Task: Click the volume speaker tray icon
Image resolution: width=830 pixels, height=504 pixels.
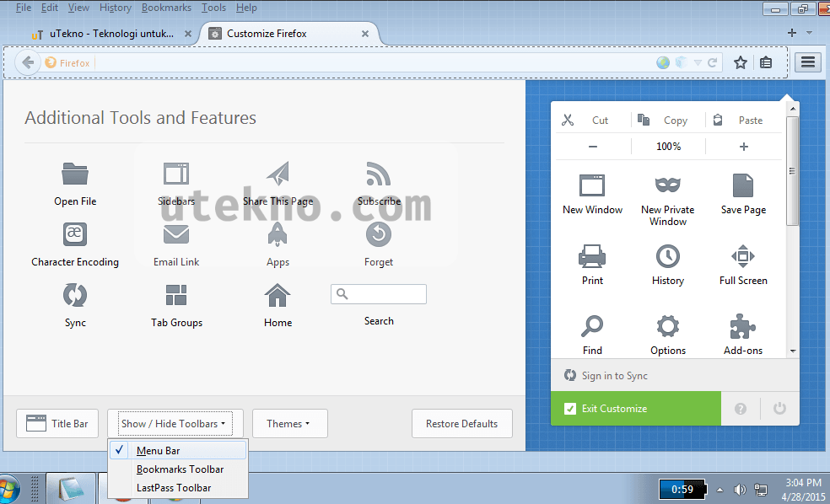Action: (740, 490)
